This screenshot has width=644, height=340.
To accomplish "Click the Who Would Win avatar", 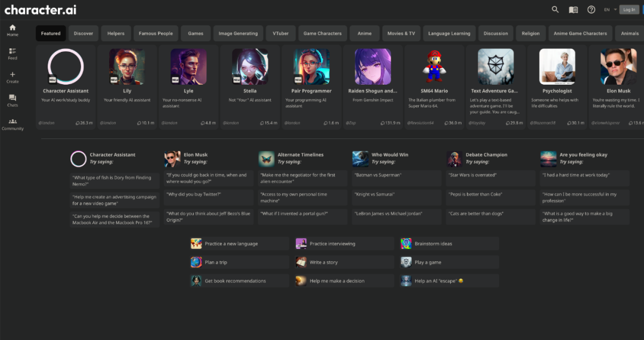I will 360,159.
